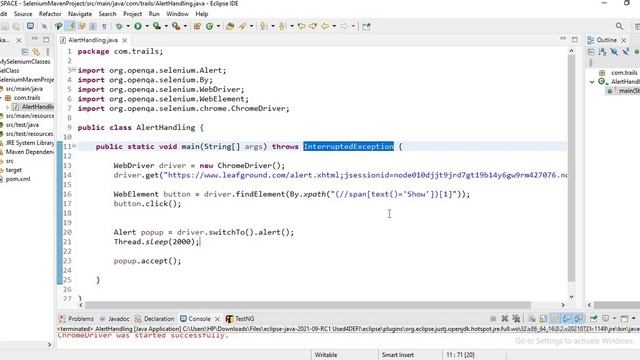Toggle Hide Fields in Outline view
Viewport: 640px width, 360px height.
(614, 52)
